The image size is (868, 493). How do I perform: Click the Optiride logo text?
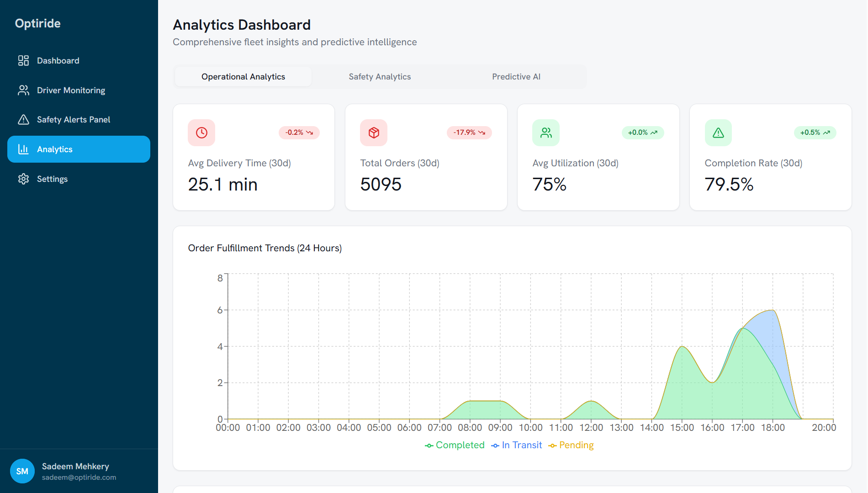coord(38,23)
